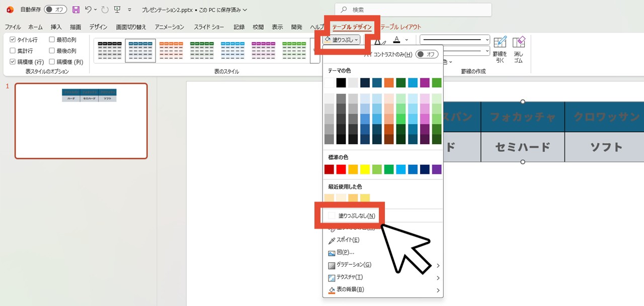The image size is (644, 306).
Task: Choose the 図 picture fill option
Action: [x=345, y=252]
